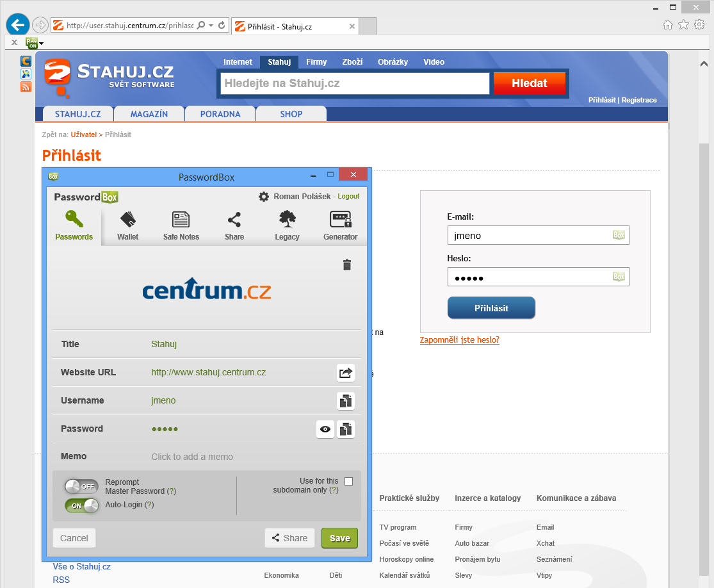Open the Wallet section
The image size is (714, 588).
[127, 225]
